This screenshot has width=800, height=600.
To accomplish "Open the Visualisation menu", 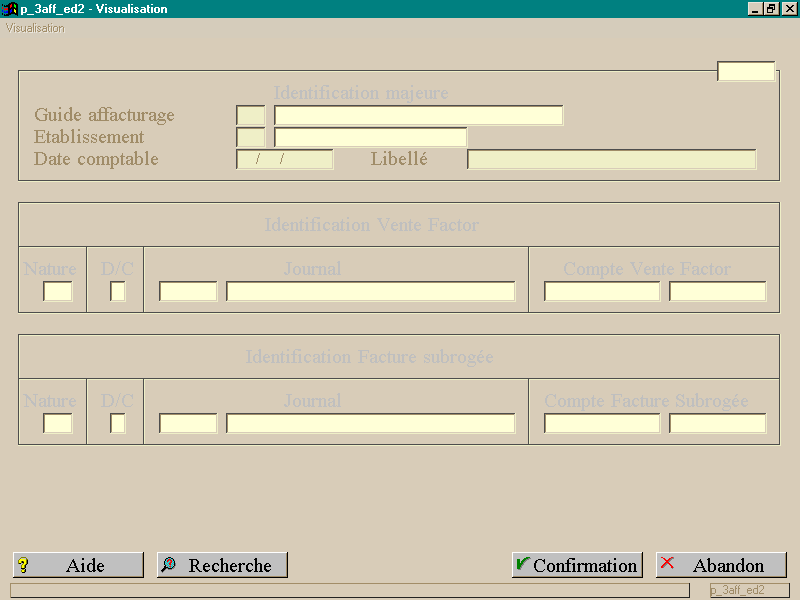I will pos(35,28).
